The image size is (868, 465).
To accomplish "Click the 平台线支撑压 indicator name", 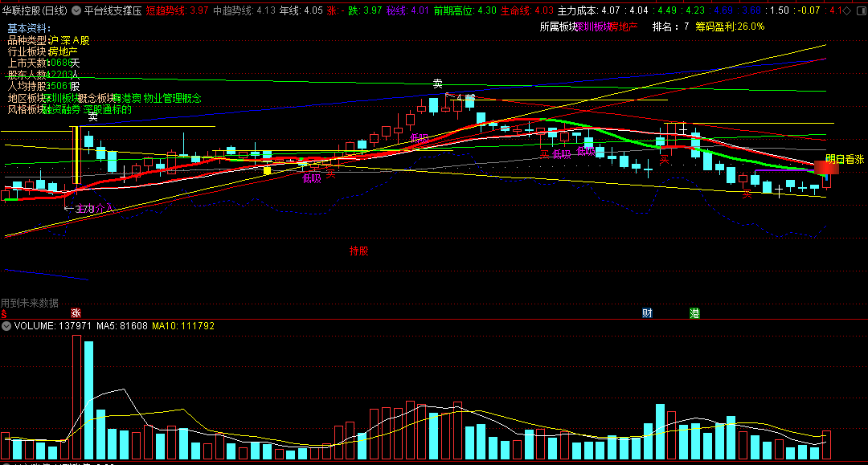I will pyautogui.click(x=113, y=10).
